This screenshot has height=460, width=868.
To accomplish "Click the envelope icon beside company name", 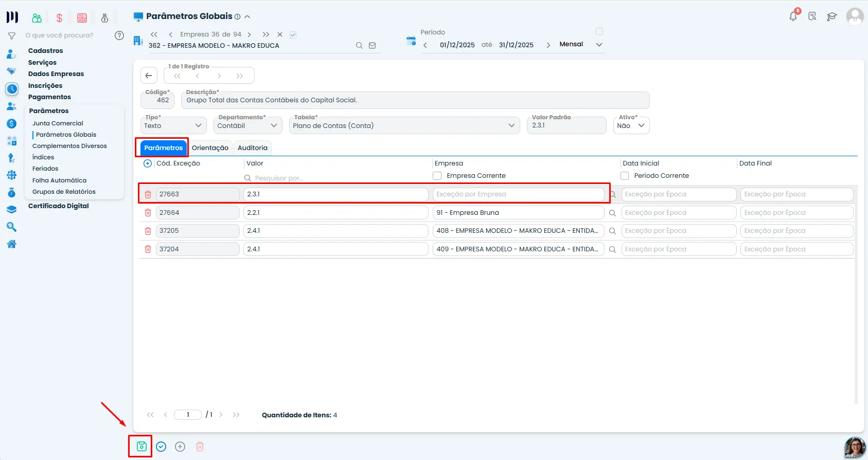I will pyautogui.click(x=373, y=46).
